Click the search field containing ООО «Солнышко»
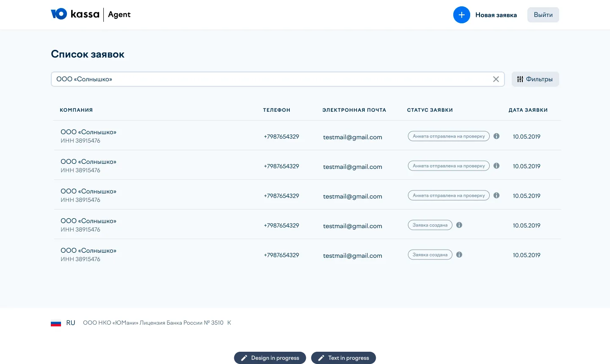Image resolution: width=610 pixels, height=364 pixels. coord(271,79)
